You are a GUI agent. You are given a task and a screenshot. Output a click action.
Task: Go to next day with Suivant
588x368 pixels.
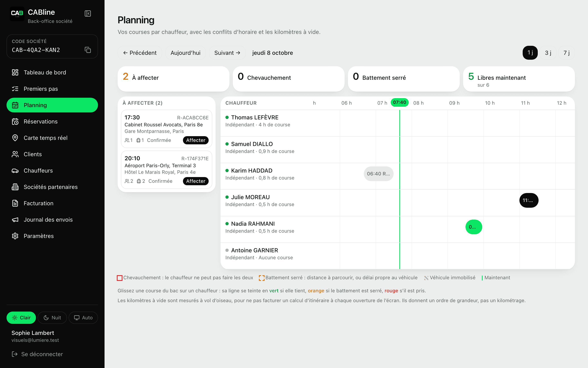(x=227, y=53)
